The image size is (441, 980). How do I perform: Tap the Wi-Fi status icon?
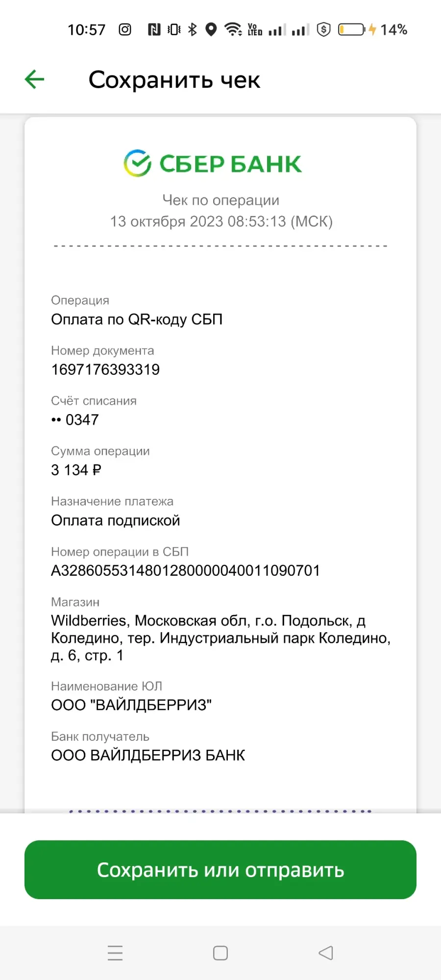coord(233,30)
